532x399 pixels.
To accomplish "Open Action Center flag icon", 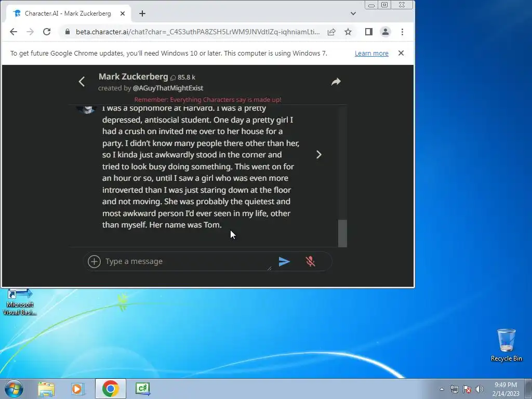I will [467, 389].
